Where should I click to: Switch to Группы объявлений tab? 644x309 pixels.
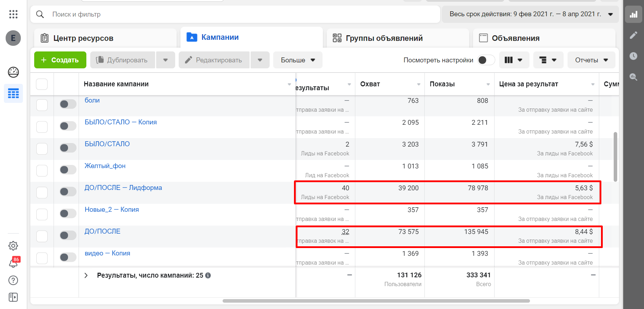[398, 38]
